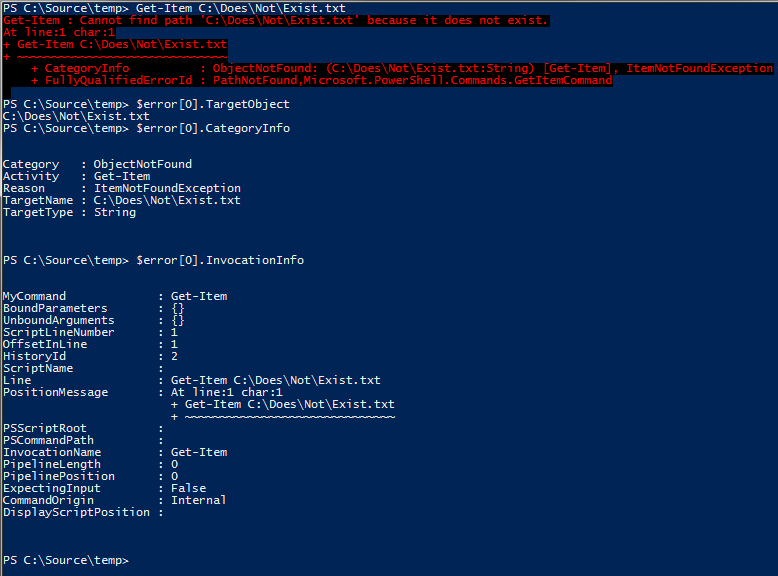Click the TargetType String value

click(115, 212)
